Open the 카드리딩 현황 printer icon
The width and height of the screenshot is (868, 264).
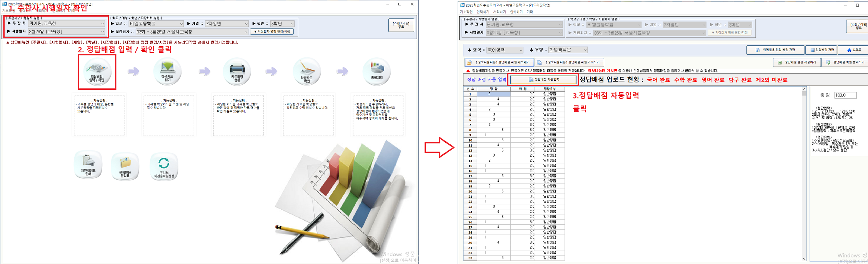point(237,71)
